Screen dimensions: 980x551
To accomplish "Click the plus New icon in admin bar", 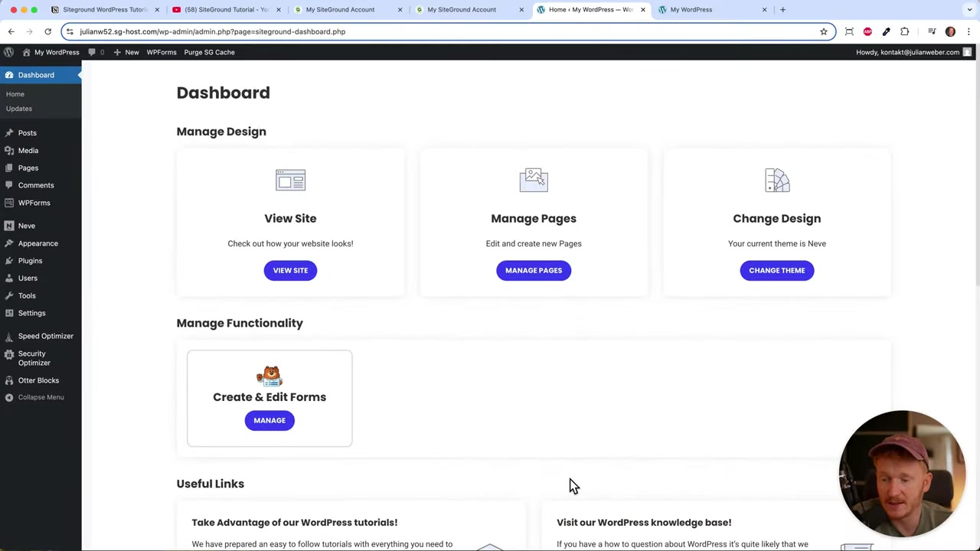I will coord(117,52).
